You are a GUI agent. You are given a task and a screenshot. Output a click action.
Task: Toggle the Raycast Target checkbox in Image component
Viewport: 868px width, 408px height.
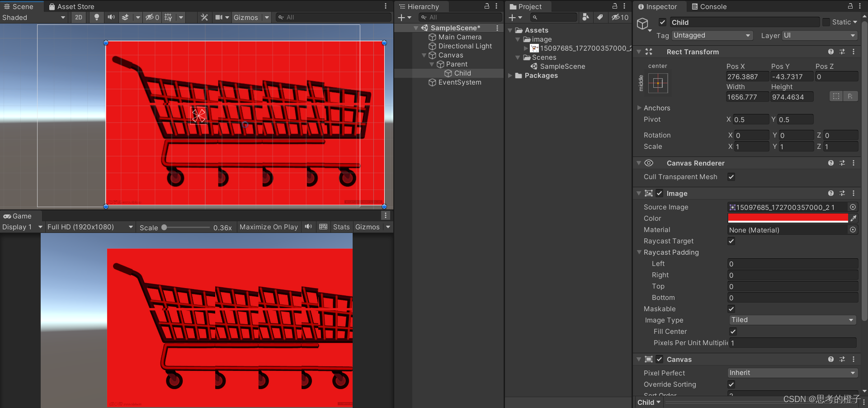[731, 241]
